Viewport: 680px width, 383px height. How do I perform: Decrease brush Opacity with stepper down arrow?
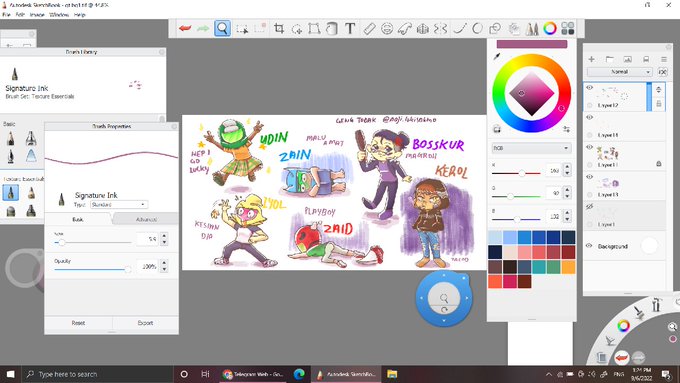click(164, 269)
